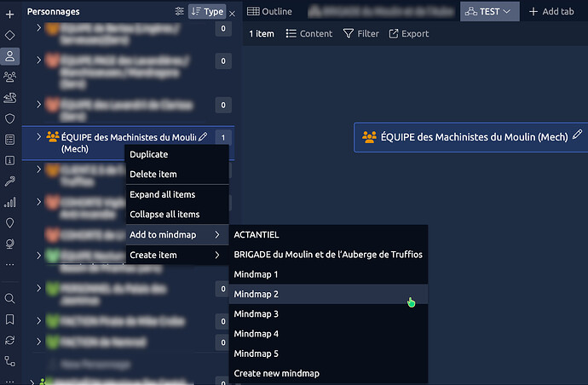Click the orange group icon in the mindmap node
Image resolution: width=588 pixels, height=385 pixels.
[369, 137]
